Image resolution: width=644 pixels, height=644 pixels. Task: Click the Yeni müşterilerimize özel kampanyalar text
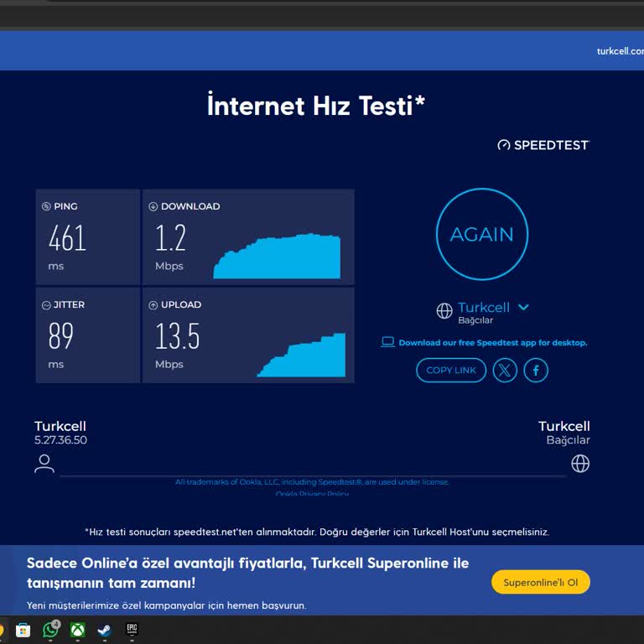[167, 605]
